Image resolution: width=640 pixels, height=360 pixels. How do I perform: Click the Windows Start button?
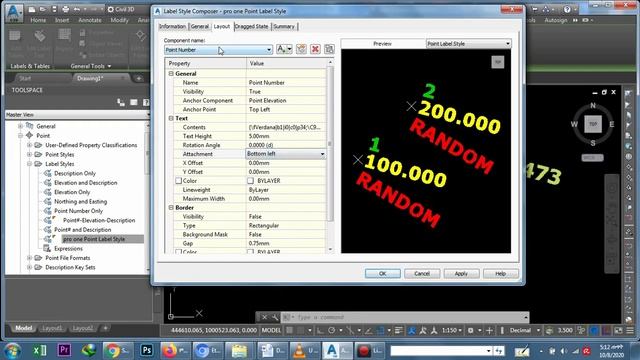(x=13, y=350)
